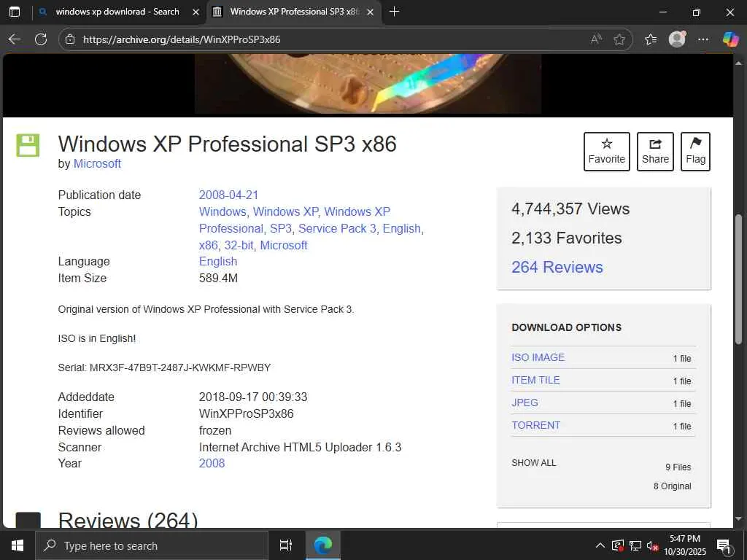Viewport: 747px width, 560px height.
Task: Open the English language link
Action: click(x=217, y=262)
